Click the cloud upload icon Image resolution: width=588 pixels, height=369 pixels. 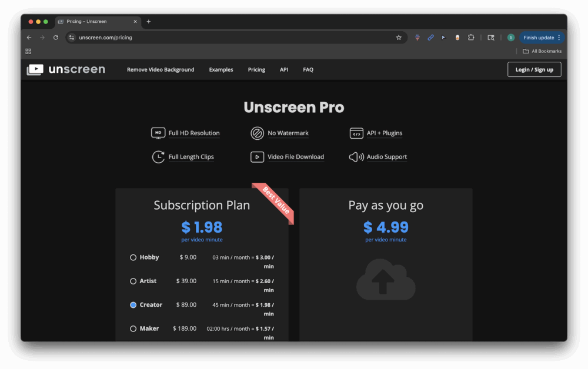coord(386,280)
